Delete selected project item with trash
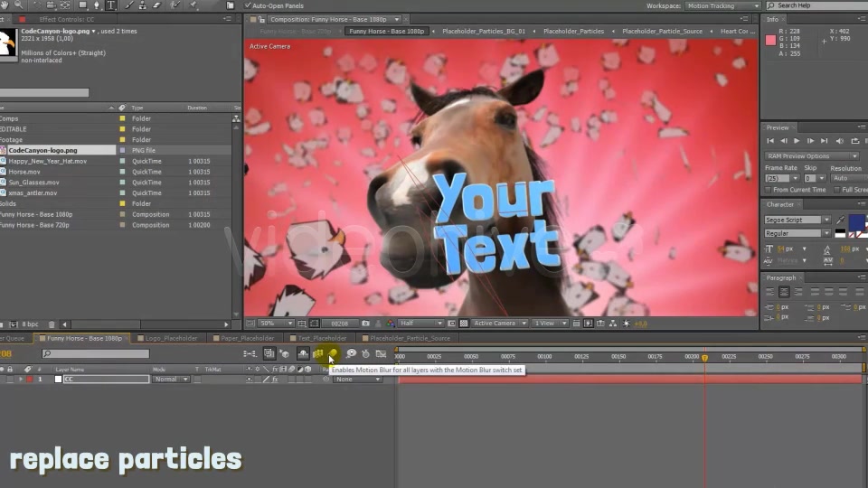This screenshot has width=868, height=488. (52, 324)
